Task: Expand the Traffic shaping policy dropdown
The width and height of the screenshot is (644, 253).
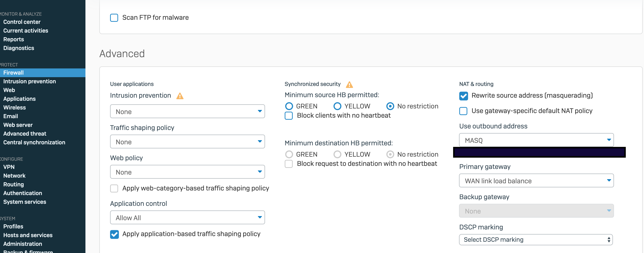Action: [x=187, y=142]
